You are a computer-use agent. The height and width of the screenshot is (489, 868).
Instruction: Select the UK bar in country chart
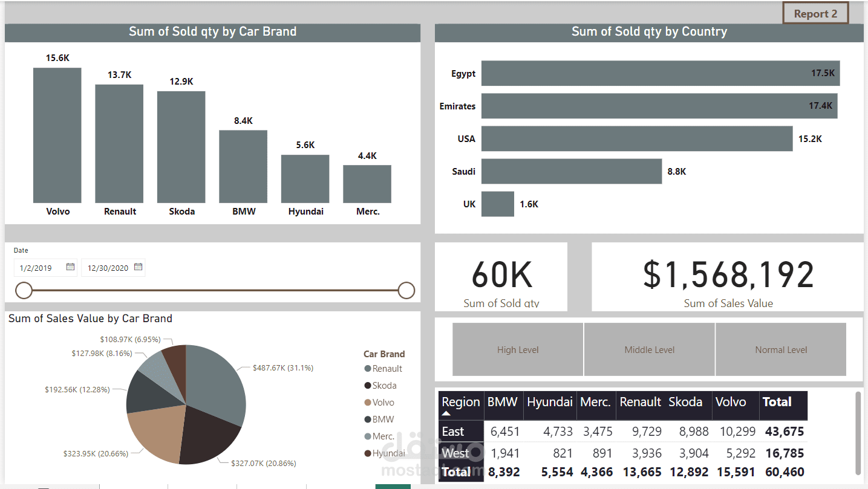498,204
